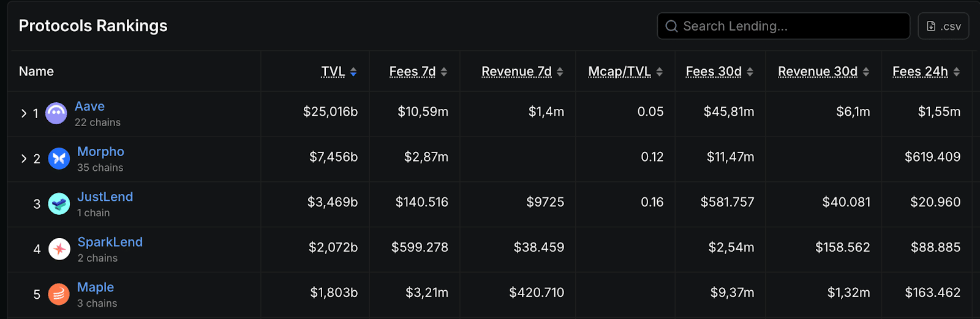Click the SparkLend star logo icon
Viewport: 980px width, 319px height.
coord(59,249)
